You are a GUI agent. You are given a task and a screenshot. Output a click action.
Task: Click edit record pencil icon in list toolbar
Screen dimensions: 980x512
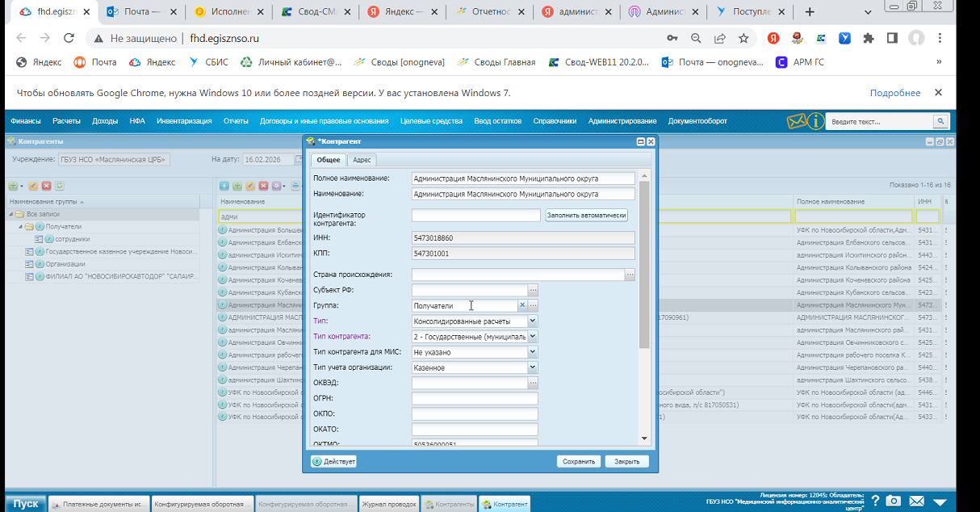[x=250, y=186]
